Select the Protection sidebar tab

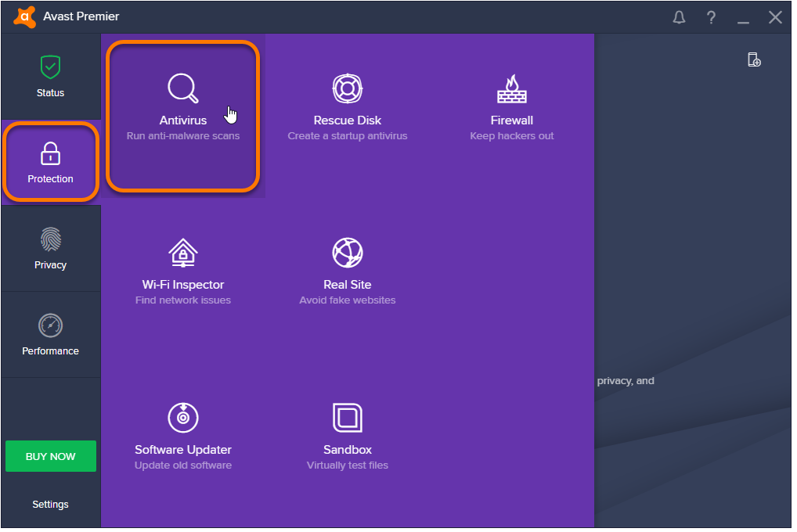pyautogui.click(x=50, y=163)
